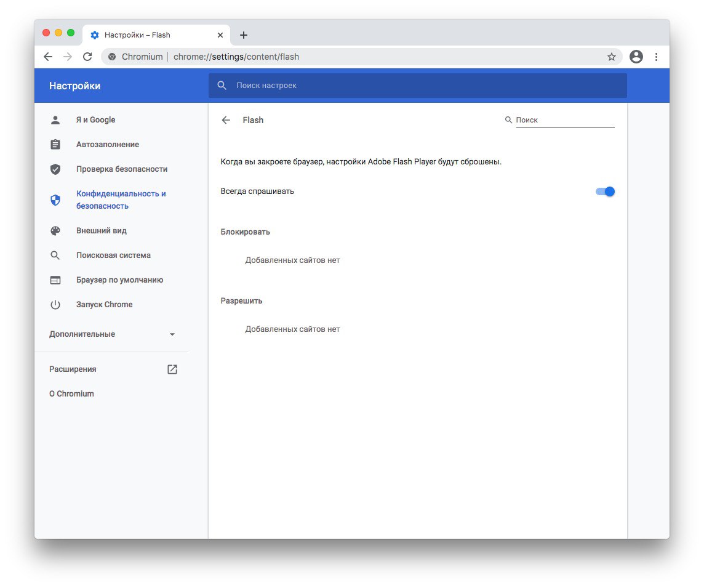704x588 pixels.
Task: Open Поисковая система settings
Action: point(113,256)
